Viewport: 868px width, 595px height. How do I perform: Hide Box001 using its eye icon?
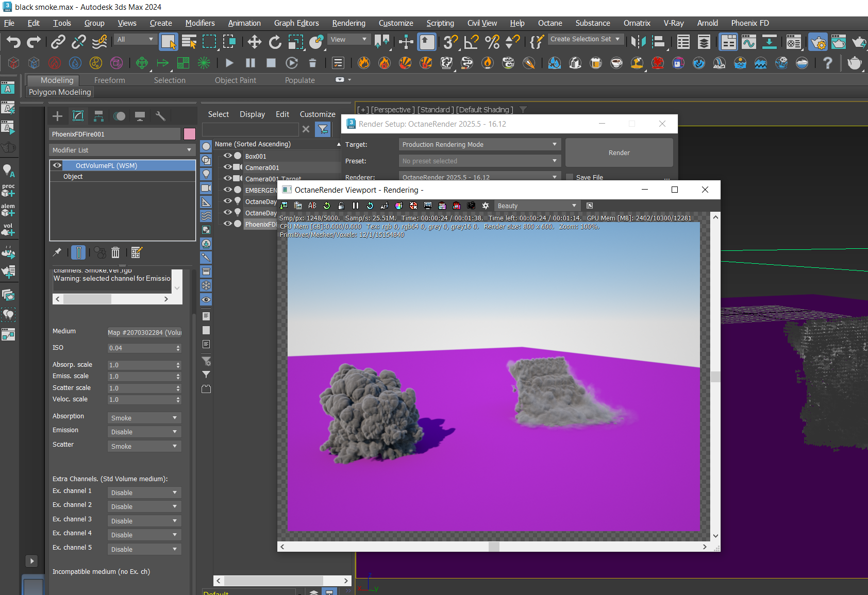[227, 156]
